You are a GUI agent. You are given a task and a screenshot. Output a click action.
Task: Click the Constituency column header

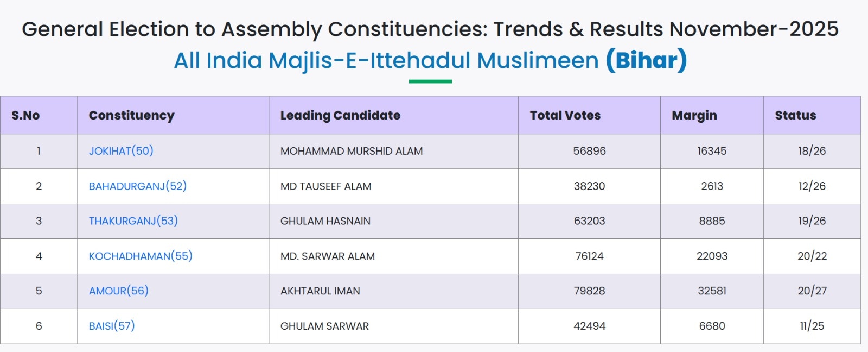132,115
